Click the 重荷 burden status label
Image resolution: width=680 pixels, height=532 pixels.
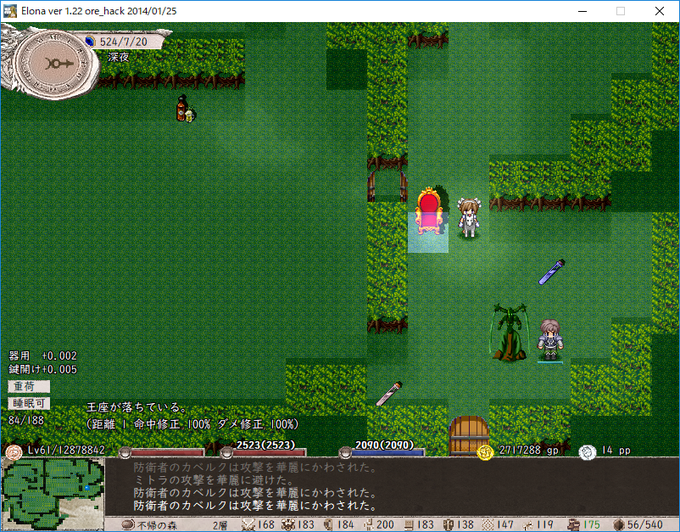pos(29,386)
